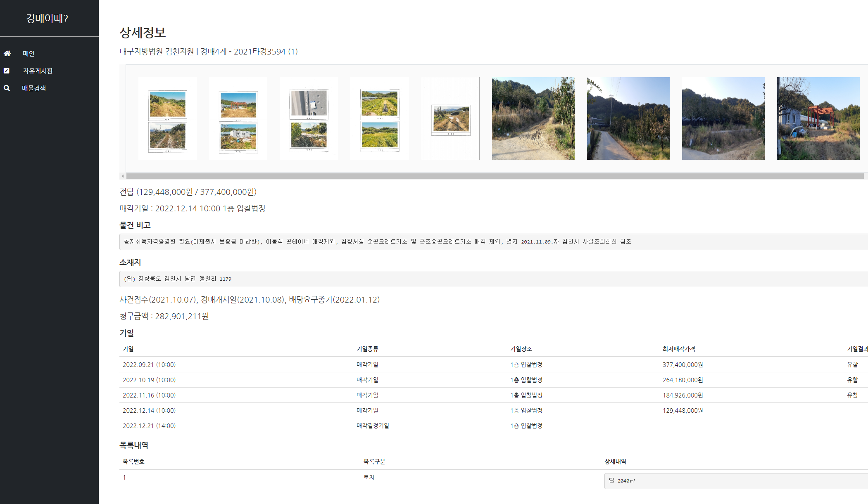868x504 pixels.
Task: Open photo of orchard with dark netting
Action: click(x=723, y=118)
